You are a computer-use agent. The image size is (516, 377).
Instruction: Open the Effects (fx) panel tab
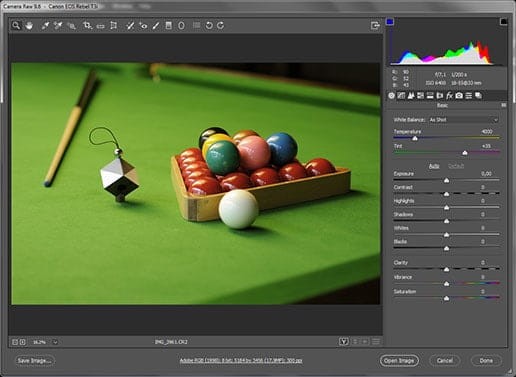coord(449,96)
